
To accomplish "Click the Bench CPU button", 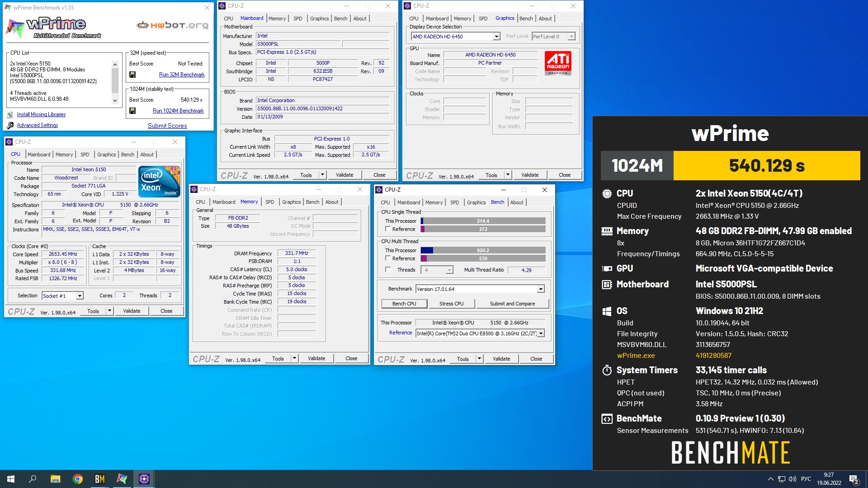I will (x=404, y=304).
